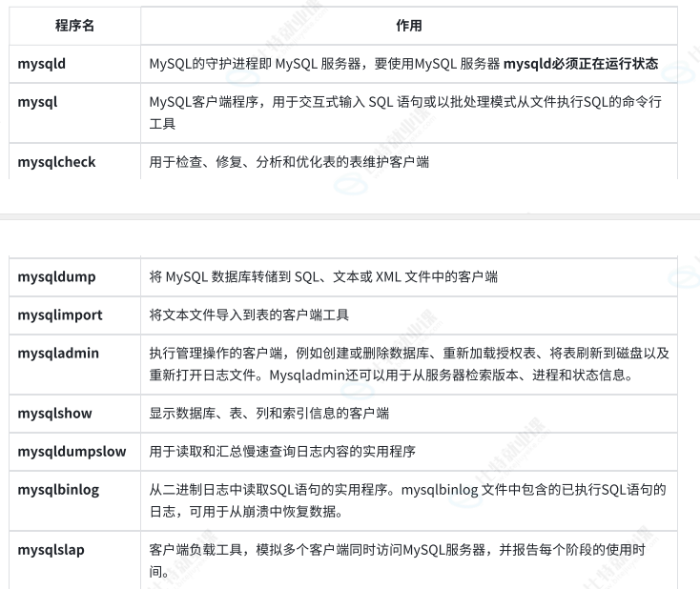Click description starting 'MySQL的守护进程即'

tap(403, 64)
